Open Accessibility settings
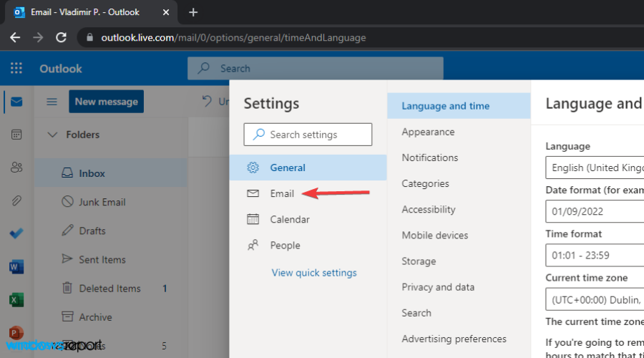This screenshot has height=358, width=644. coord(459,209)
